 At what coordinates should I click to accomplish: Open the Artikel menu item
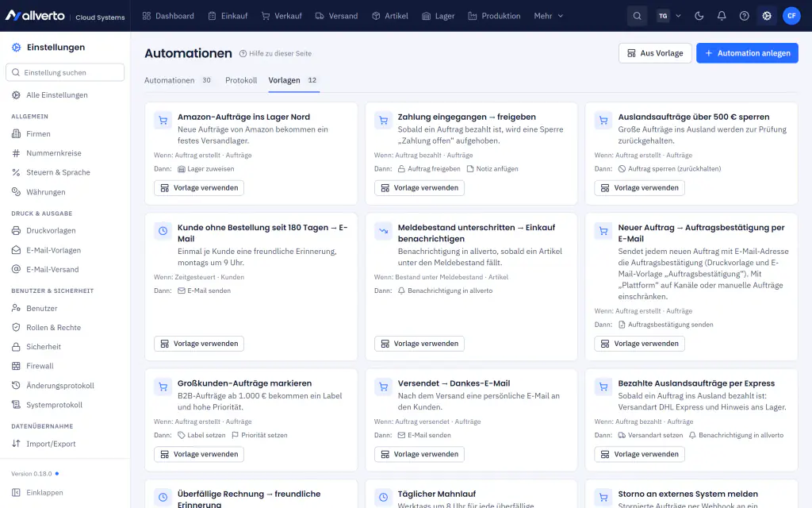coord(390,16)
